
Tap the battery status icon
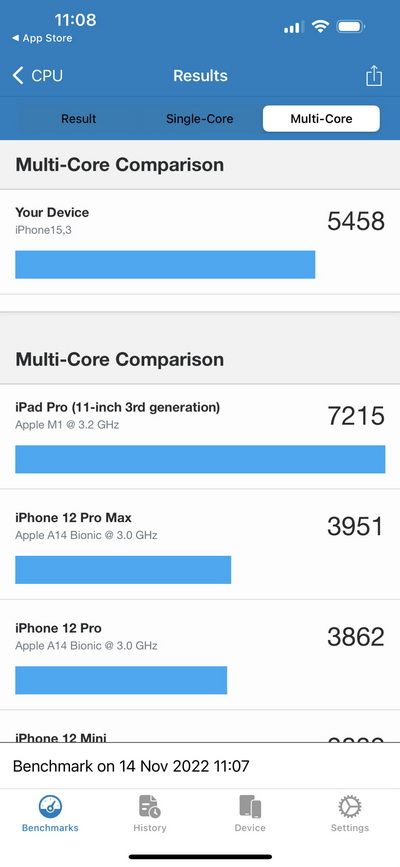350,26
